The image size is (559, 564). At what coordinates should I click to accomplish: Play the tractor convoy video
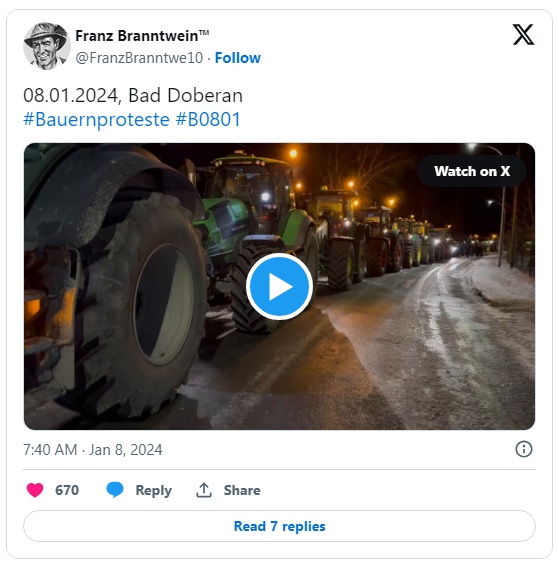[x=280, y=286]
